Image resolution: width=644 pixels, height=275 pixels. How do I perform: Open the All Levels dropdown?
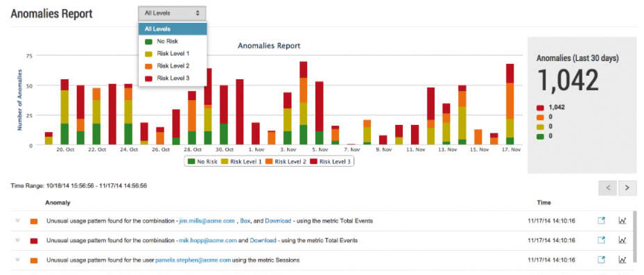pos(172,13)
